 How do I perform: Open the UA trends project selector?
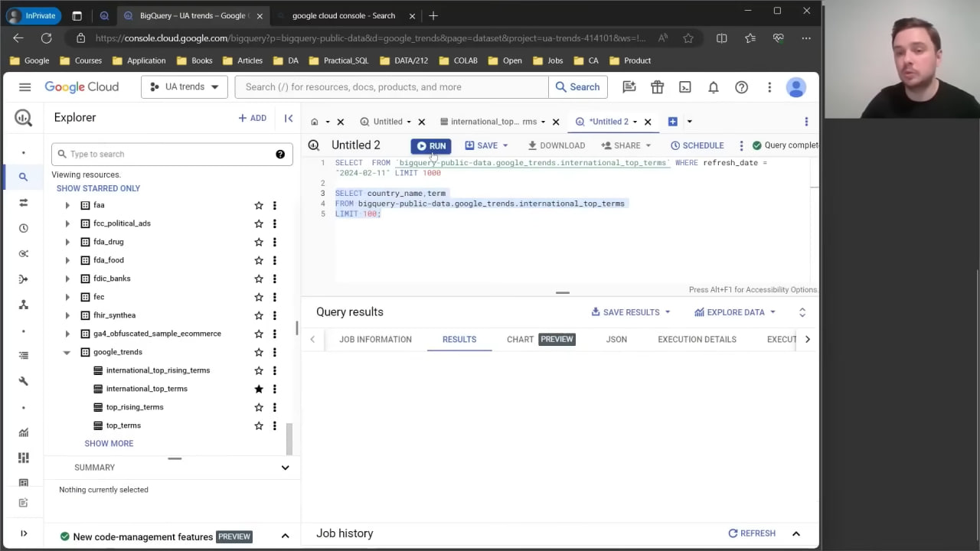[184, 87]
